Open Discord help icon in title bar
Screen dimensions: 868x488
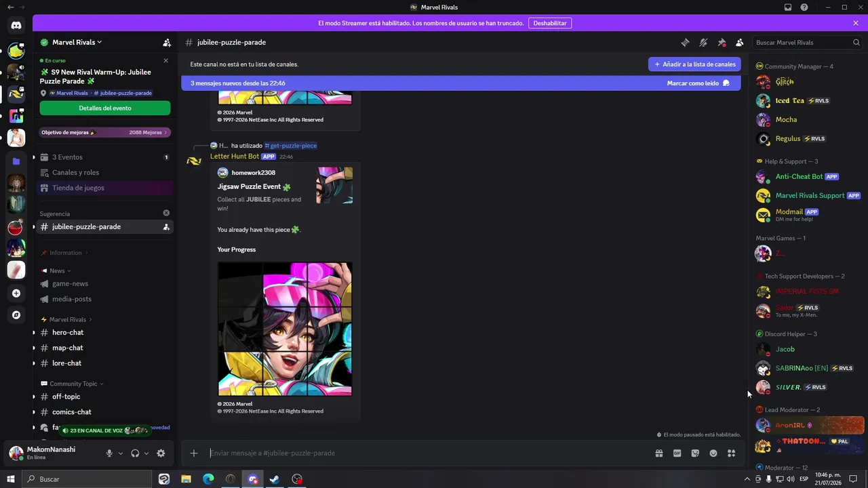pos(804,7)
